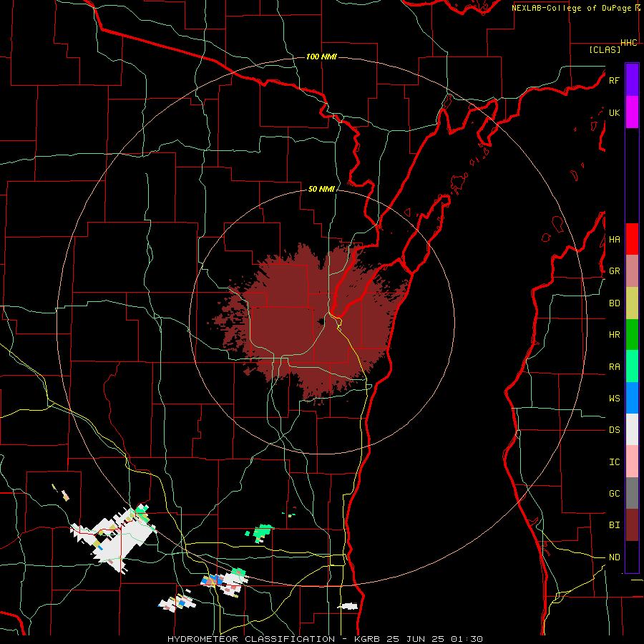Screen dimensions: 644x644
Task: Click the RF legend label
Action: [x=614, y=80]
